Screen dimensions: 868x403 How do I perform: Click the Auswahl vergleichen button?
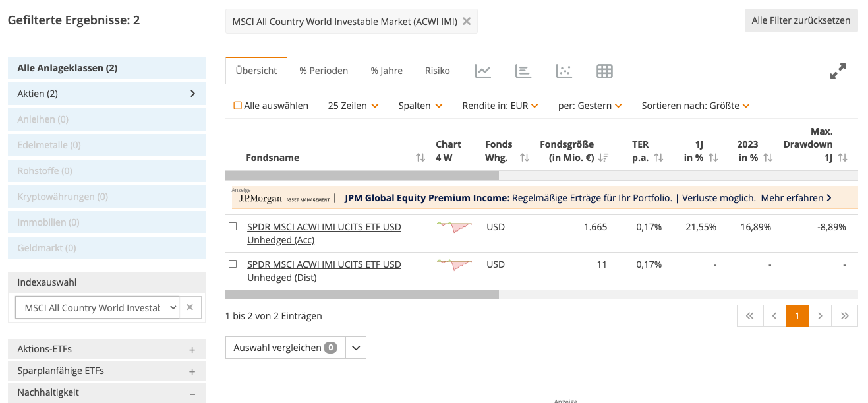(x=285, y=348)
